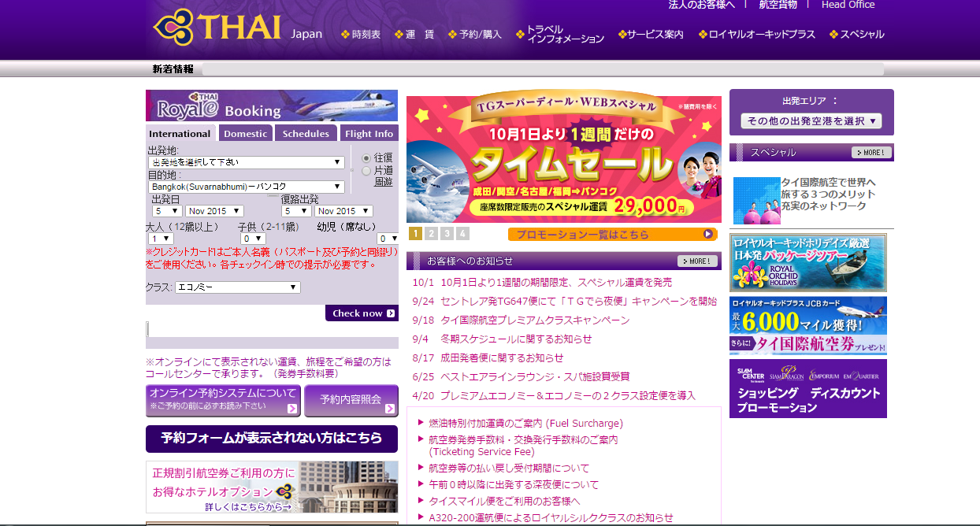Open the クラス class dropdown showing エコノミー
Viewport: 980px width, 526px height.
click(238, 287)
